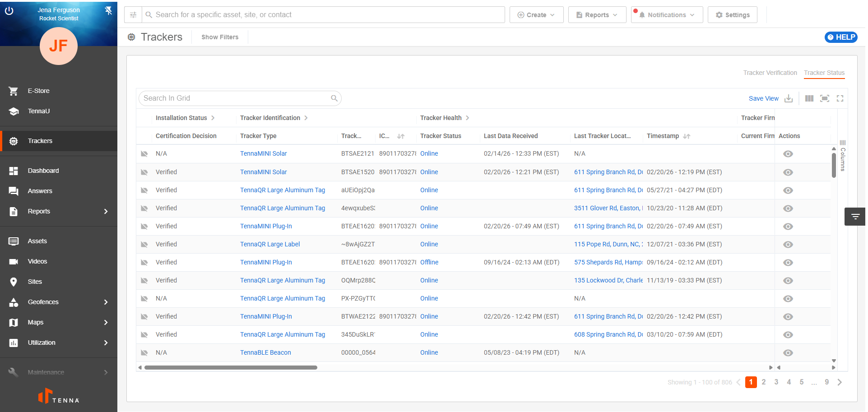The height and width of the screenshot is (412, 868).
Task: Expand the Notifications dropdown
Action: [667, 15]
